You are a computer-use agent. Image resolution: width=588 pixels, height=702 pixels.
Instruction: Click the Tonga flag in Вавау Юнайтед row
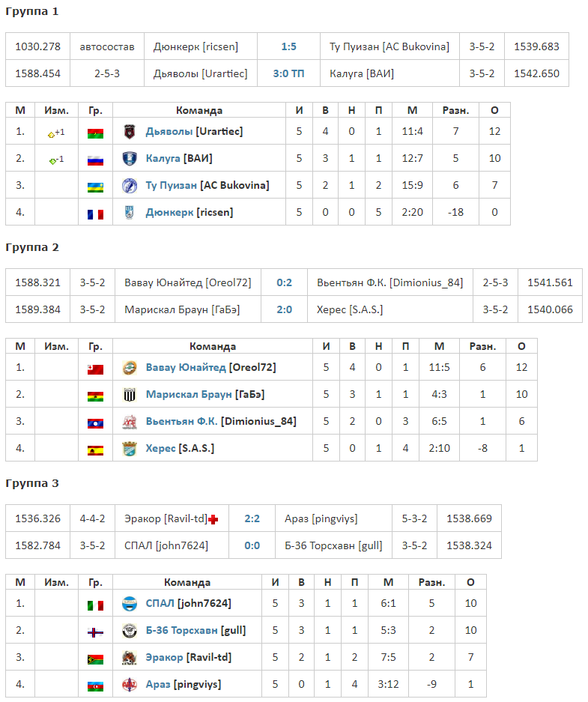(x=95, y=369)
